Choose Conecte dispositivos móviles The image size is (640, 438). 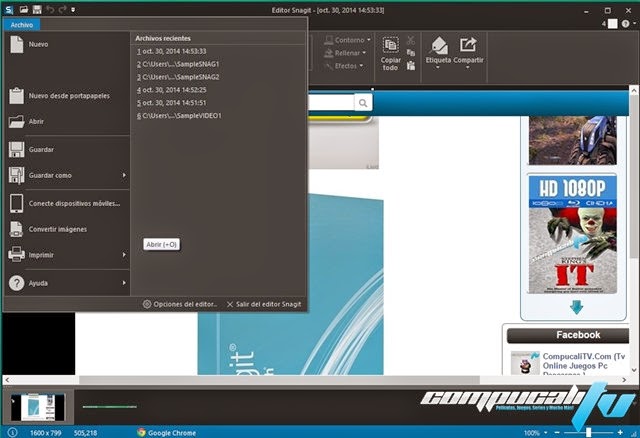[x=67, y=203]
